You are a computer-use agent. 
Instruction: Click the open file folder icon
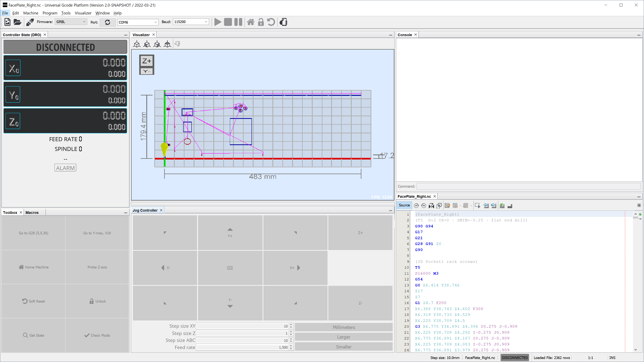point(17,22)
